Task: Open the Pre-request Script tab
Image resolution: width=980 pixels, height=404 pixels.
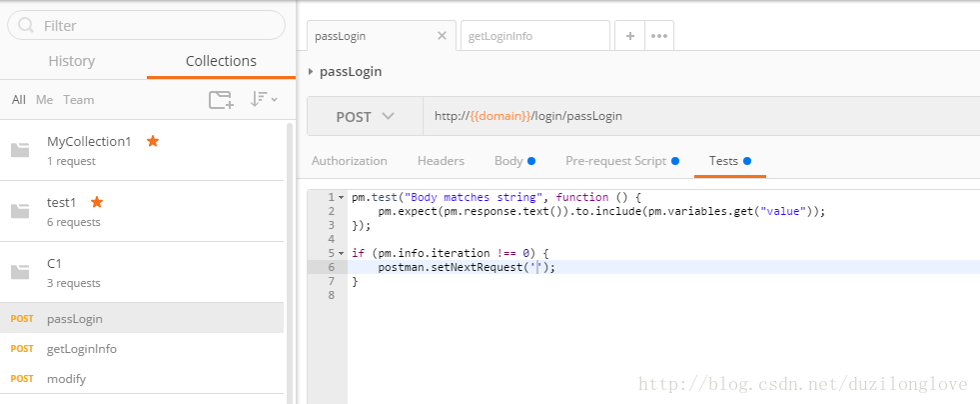Action: coord(615,160)
